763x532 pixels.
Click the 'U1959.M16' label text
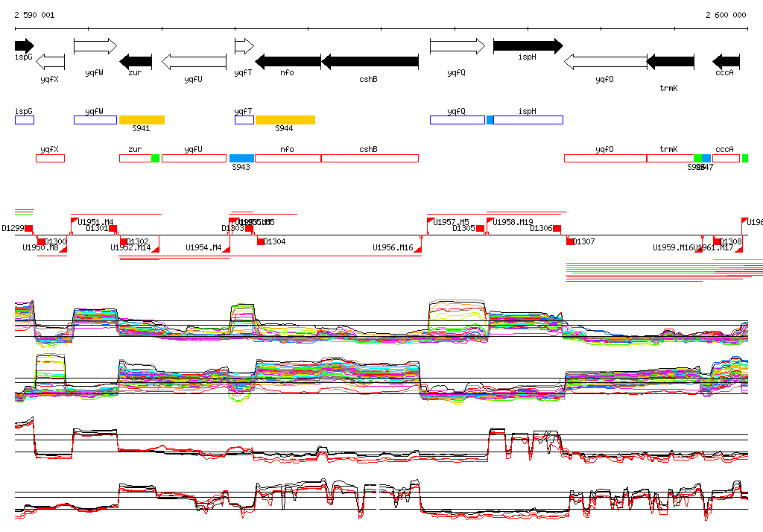(674, 248)
